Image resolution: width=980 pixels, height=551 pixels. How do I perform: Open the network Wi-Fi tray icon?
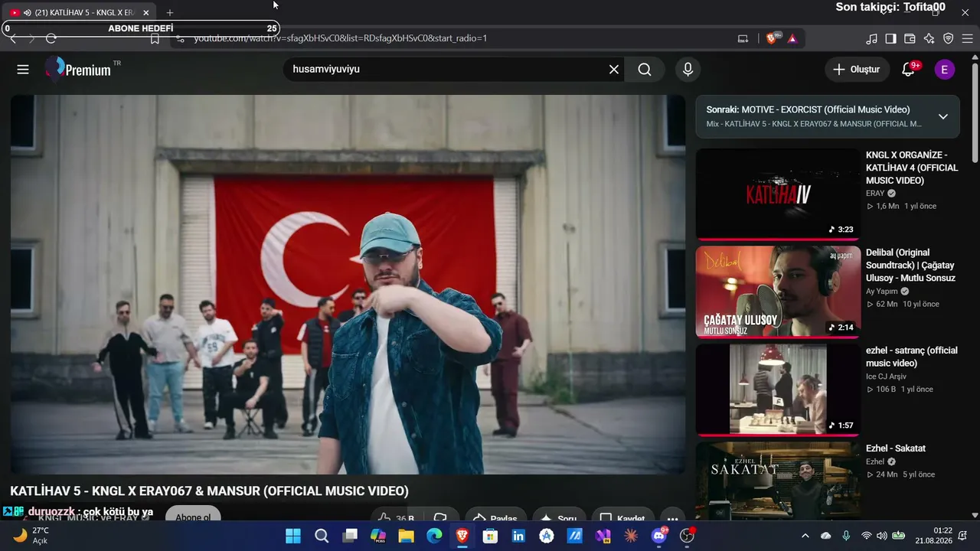[x=866, y=536]
